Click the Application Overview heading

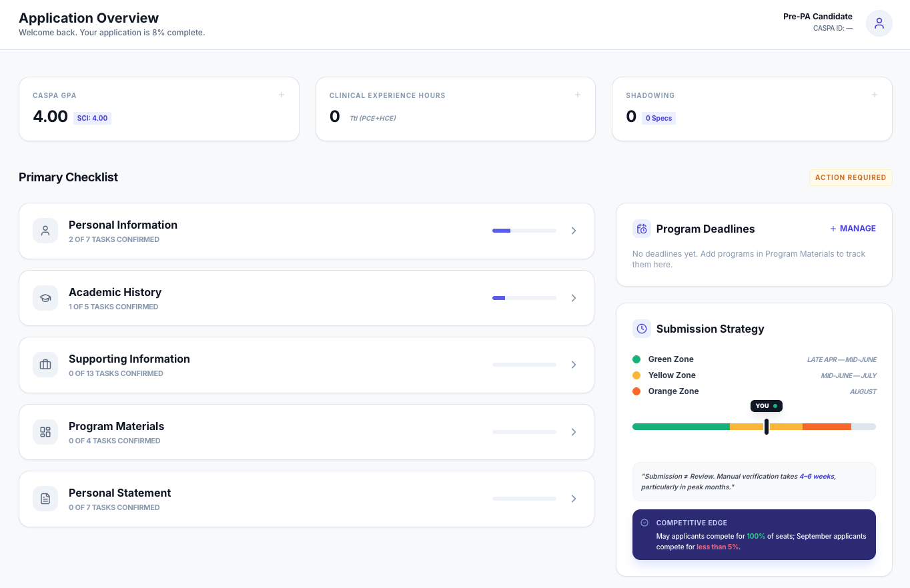coord(89,18)
